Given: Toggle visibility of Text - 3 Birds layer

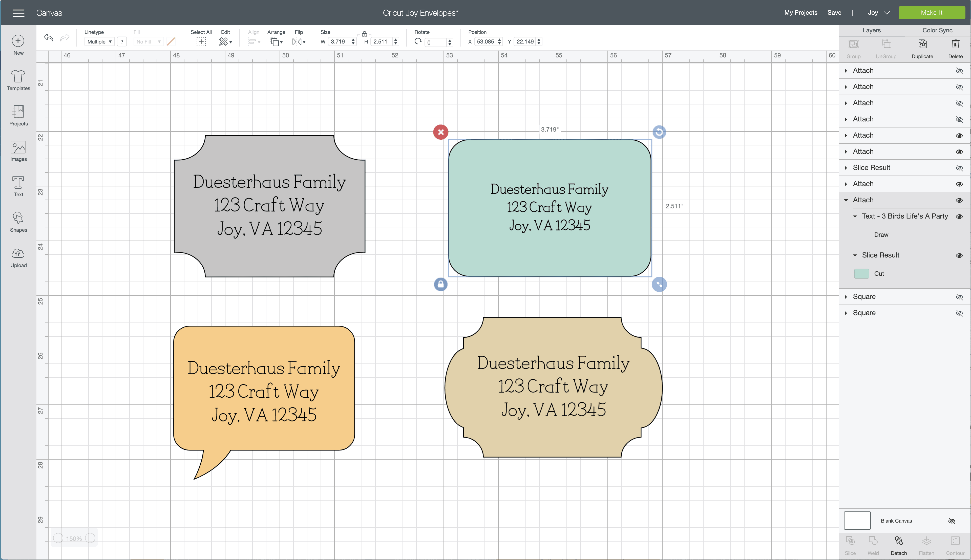Looking at the screenshot, I should (x=959, y=217).
